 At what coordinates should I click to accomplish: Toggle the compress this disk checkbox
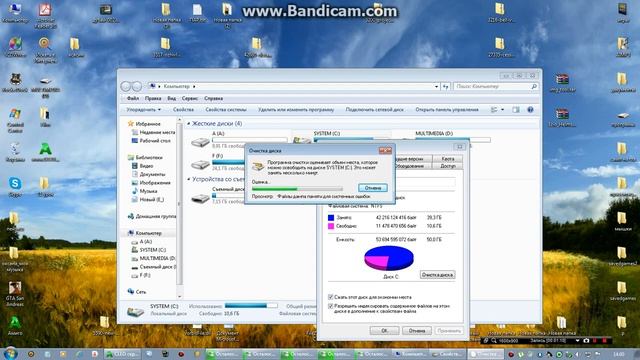pos(331,297)
